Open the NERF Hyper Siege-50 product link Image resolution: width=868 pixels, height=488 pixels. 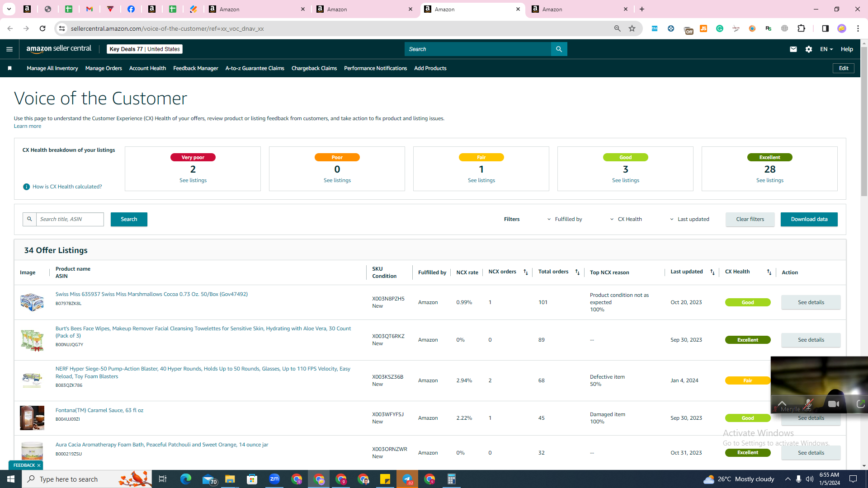coord(203,372)
